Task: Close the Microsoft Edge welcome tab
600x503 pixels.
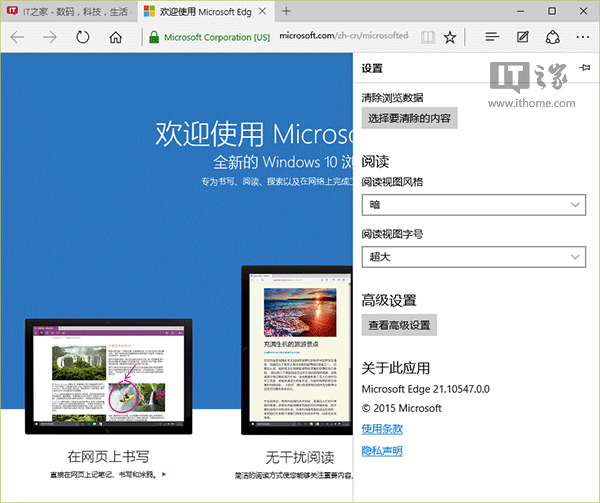Action: coord(262,11)
